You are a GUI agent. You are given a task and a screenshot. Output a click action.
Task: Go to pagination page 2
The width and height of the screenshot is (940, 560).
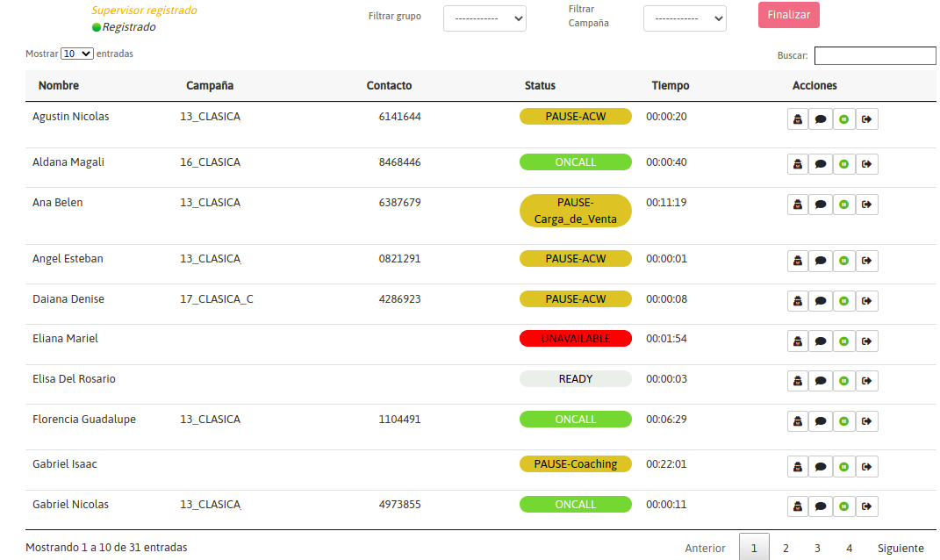(786, 548)
